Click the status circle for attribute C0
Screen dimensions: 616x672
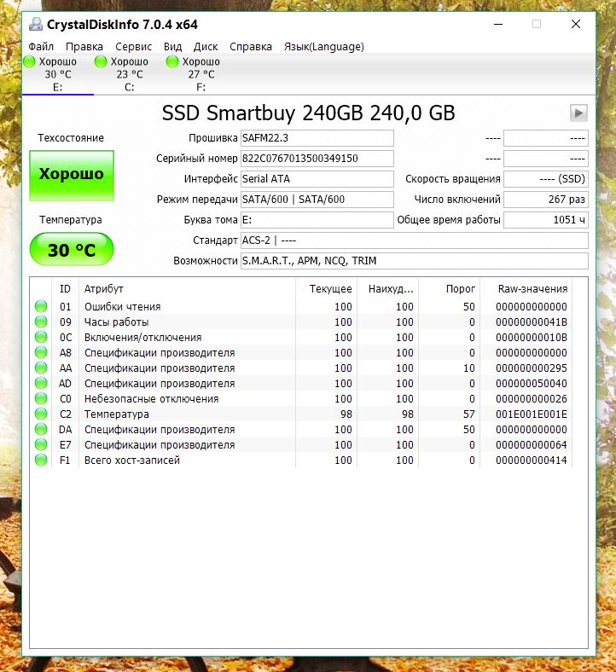click(x=41, y=398)
